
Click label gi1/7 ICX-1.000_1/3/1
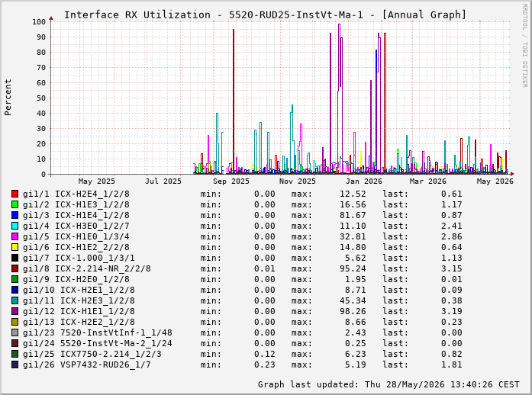79,258
